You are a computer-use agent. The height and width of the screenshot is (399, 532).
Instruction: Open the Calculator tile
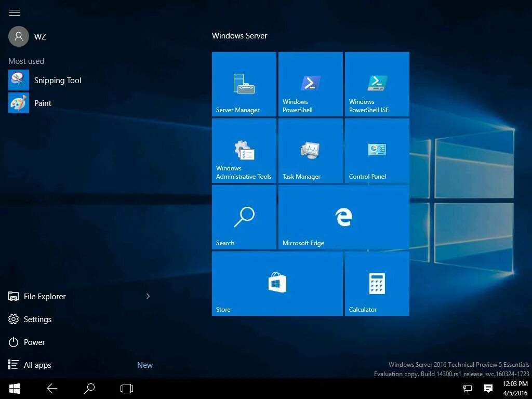(x=377, y=284)
